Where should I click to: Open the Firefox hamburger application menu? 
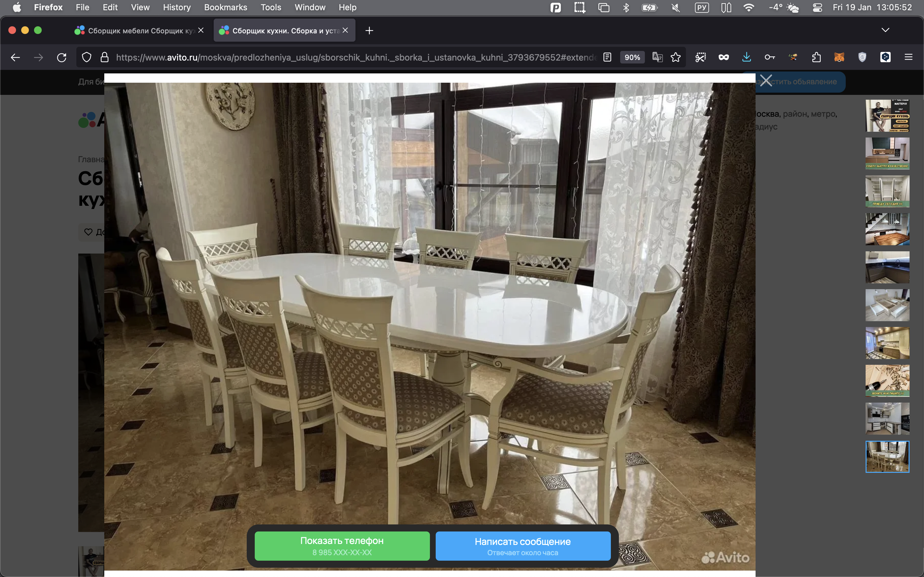click(908, 58)
